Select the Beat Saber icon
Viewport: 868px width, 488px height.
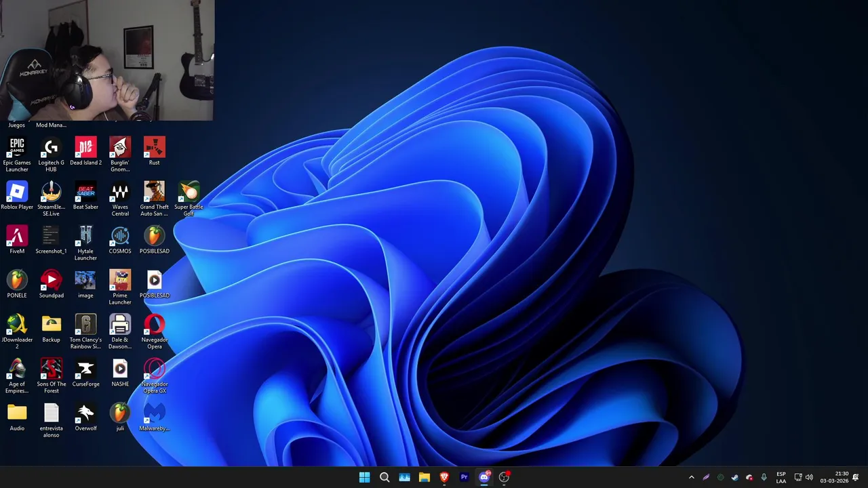coord(85,196)
